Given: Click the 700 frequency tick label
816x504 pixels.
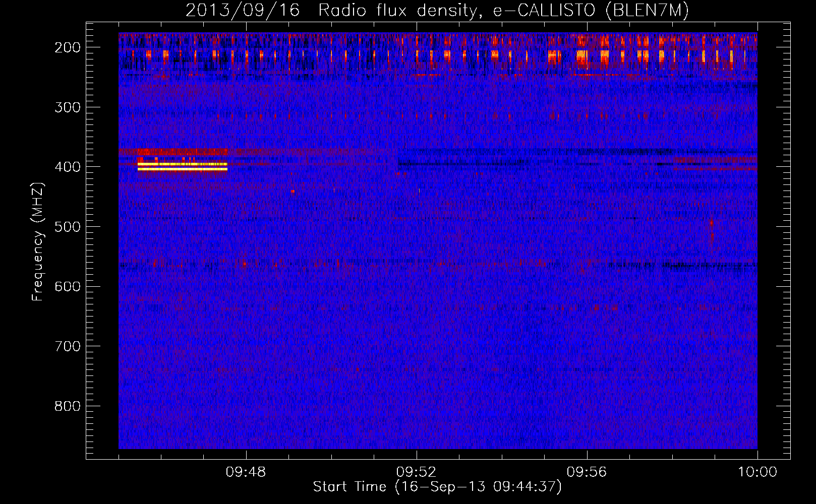Looking at the screenshot, I should click(68, 346).
